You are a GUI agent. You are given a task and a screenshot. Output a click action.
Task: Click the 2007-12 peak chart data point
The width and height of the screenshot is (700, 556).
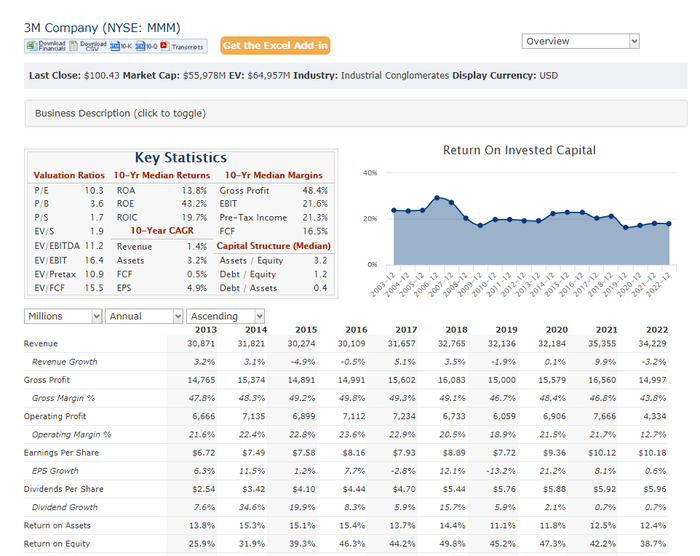pyautogui.click(x=436, y=197)
